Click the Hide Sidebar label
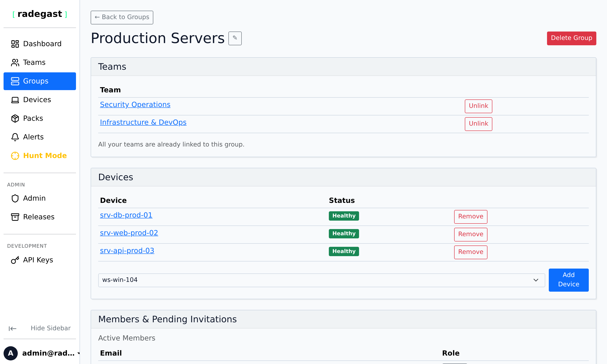Screen dimensions: 607x364 [51, 328]
